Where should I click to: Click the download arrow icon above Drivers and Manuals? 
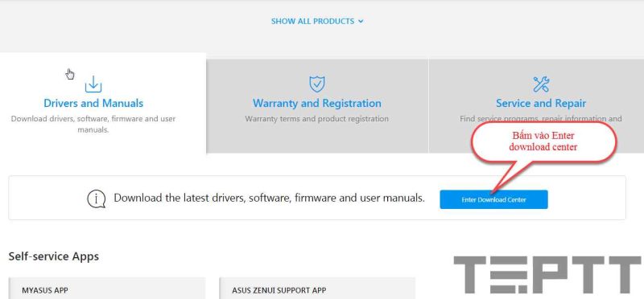click(x=93, y=84)
